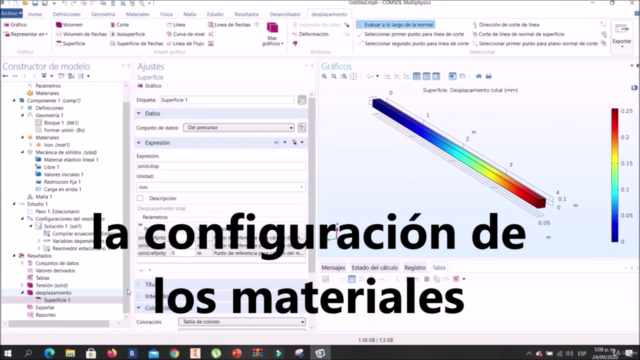The image size is (640, 360).
Task: Add a Curva de nivel plot
Action: coord(185,34)
